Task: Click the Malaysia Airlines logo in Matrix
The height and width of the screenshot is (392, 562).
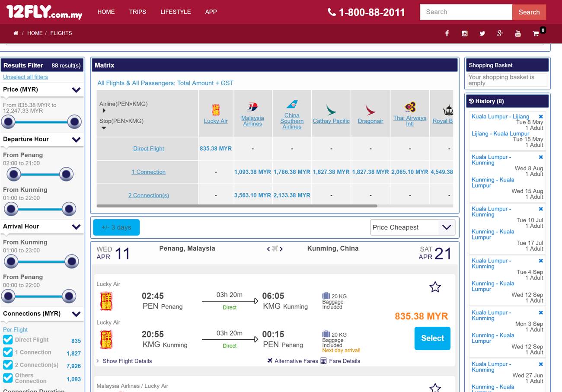Action: [x=252, y=107]
